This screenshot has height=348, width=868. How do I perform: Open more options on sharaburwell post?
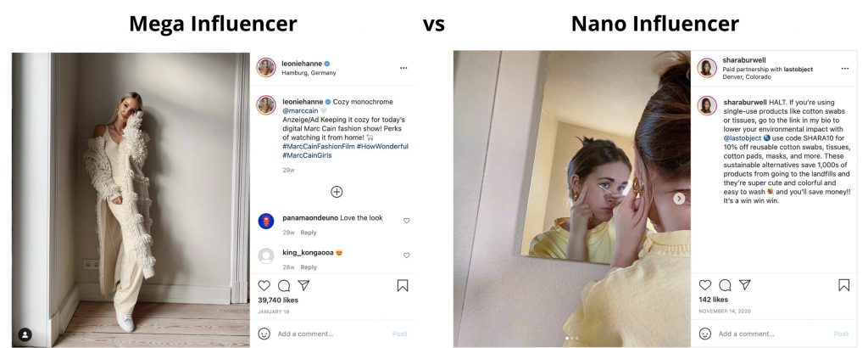coord(845,69)
